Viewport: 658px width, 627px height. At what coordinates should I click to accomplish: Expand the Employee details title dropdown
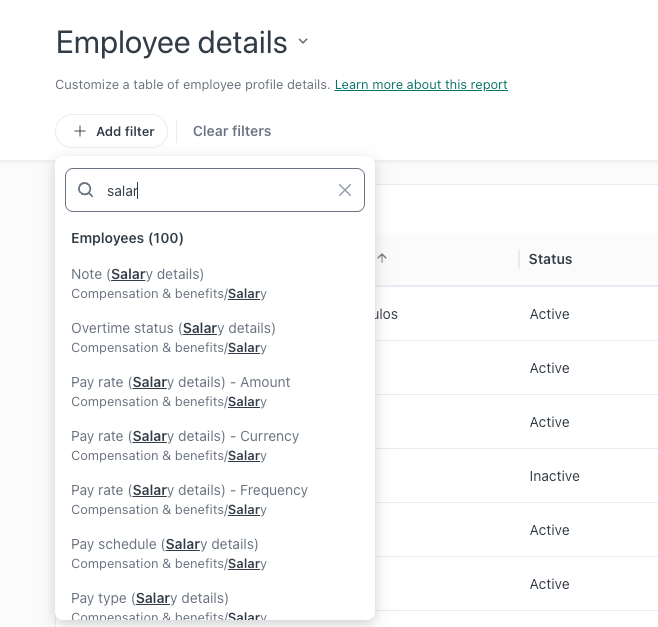(x=303, y=43)
